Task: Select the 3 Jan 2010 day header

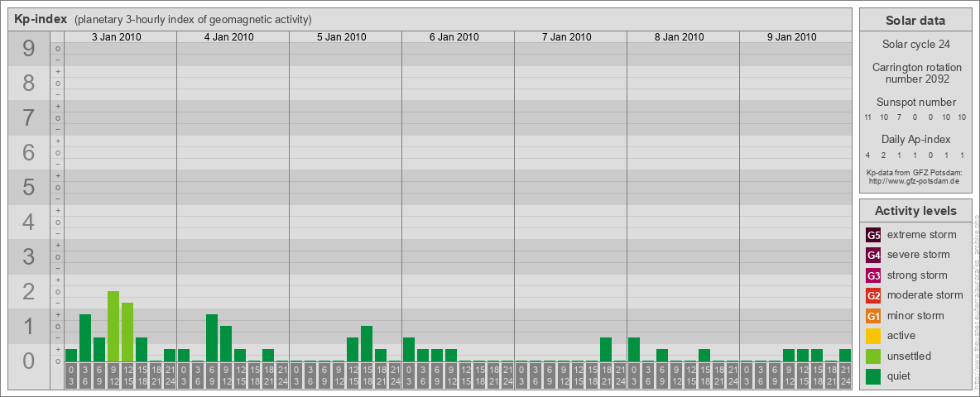Action: coord(116,37)
